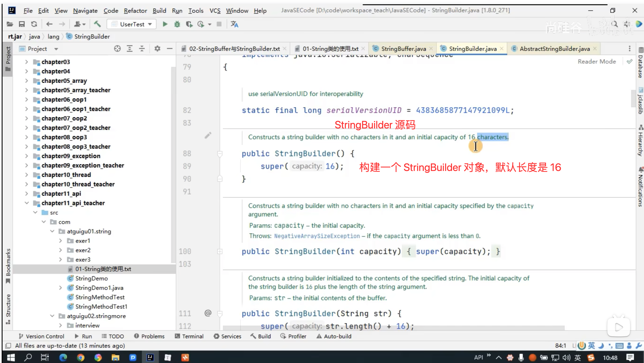Click the Build project hammer icon
This screenshot has width=644, height=363.
(x=97, y=24)
